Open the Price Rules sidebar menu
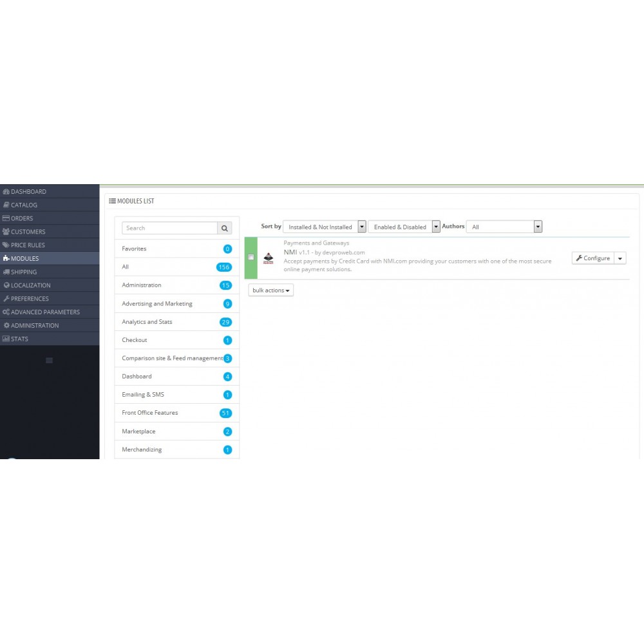Image resolution: width=644 pixels, height=644 pixels. tap(50, 245)
